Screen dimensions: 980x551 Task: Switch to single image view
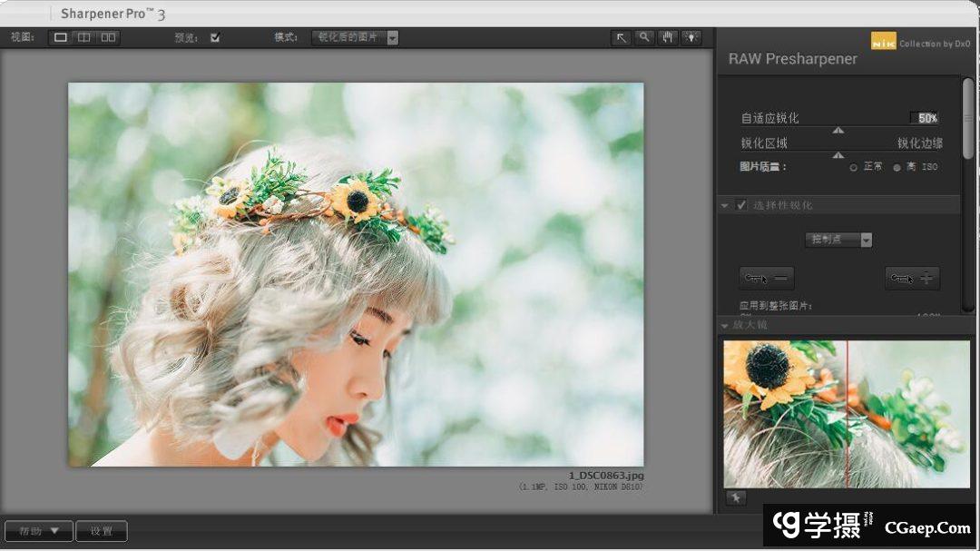point(61,37)
